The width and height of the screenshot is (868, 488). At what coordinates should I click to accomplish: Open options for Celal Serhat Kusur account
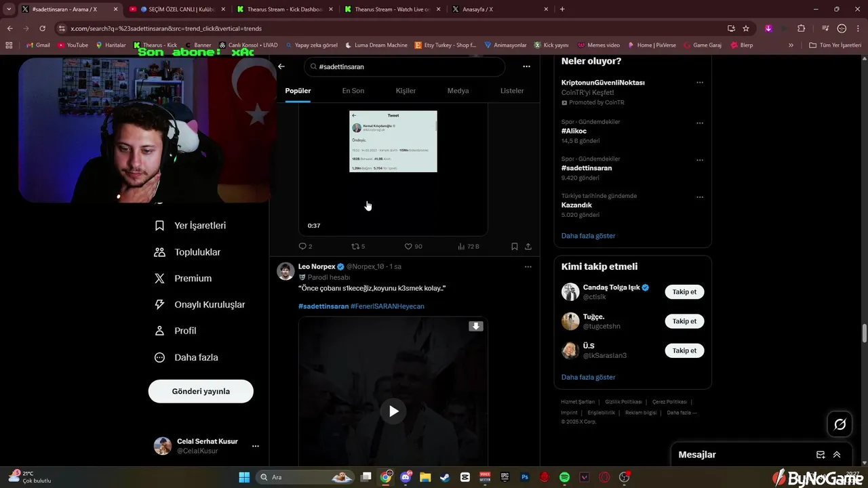point(256,446)
